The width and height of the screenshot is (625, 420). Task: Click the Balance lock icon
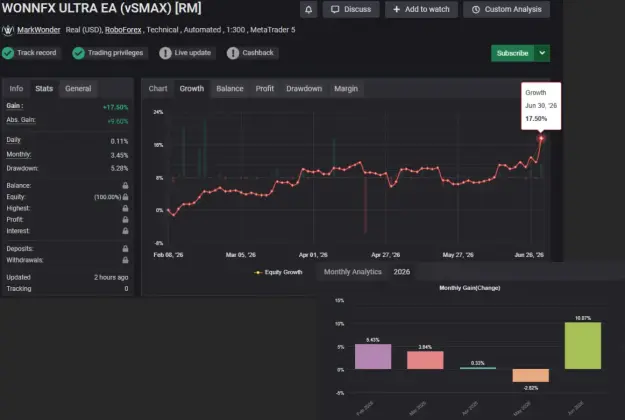point(125,185)
